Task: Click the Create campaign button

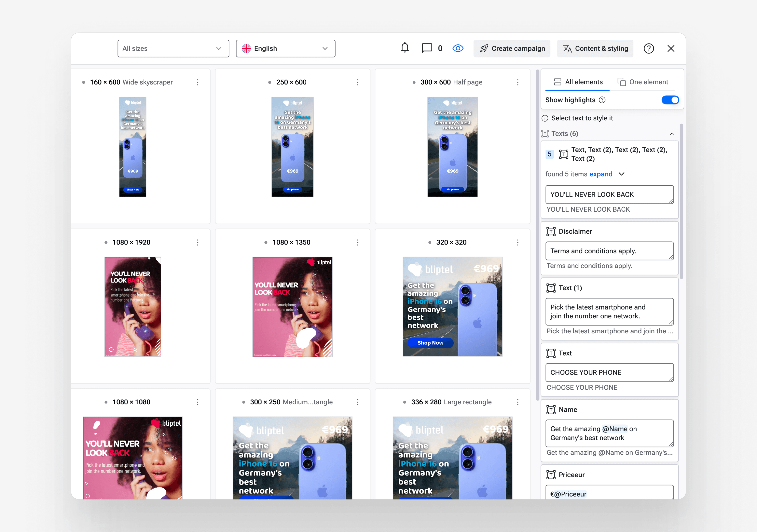Action: click(512, 48)
